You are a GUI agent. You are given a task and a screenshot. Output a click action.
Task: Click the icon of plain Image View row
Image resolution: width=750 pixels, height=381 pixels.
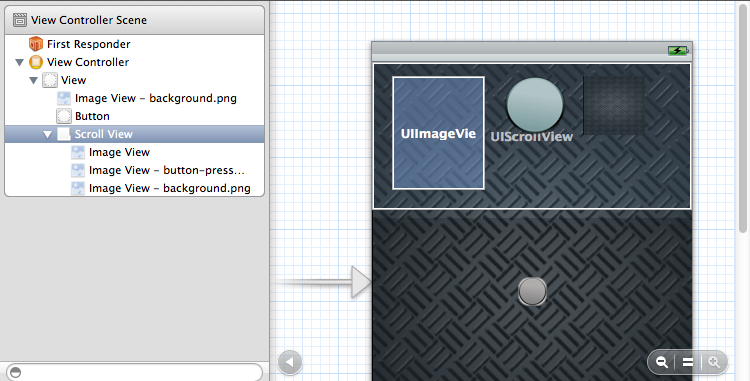(77, 152)
